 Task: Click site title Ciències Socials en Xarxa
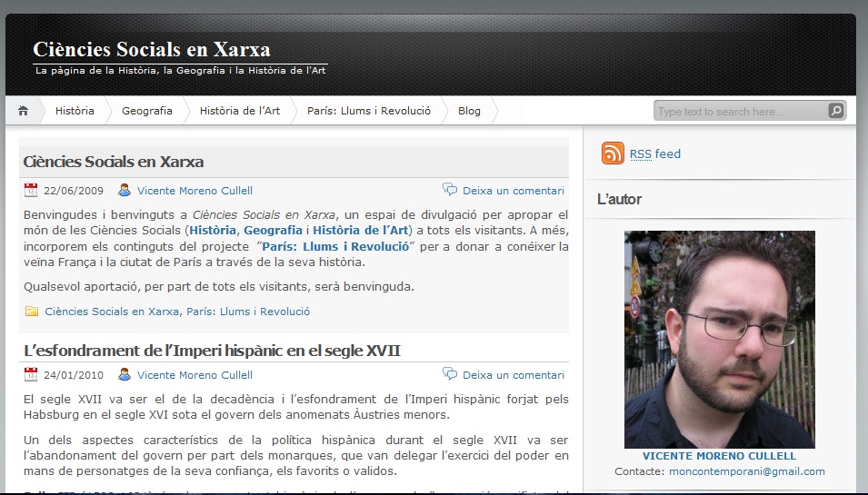[152, 49]
